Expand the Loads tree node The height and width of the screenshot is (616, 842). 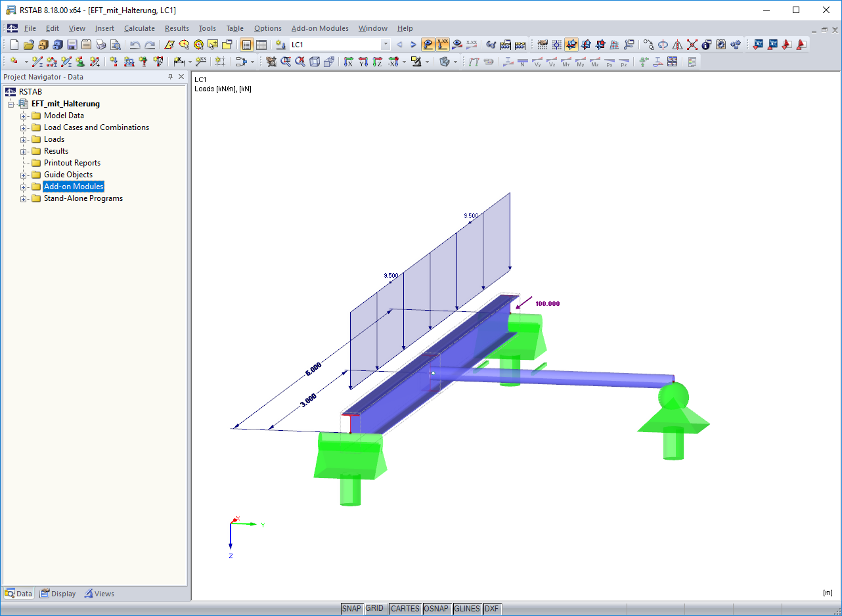tap(24, 139)
